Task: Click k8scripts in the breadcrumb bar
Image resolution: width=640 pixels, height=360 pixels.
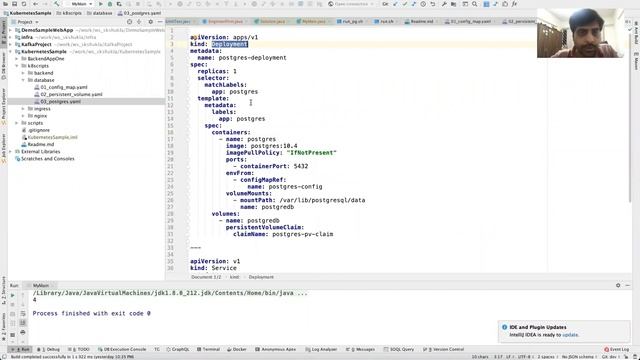Action: (69, 13)
